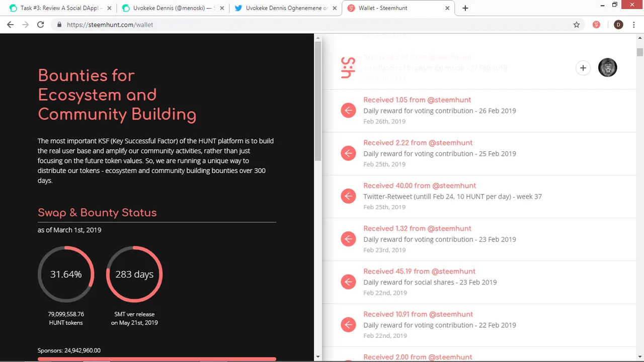The image size is (644, 362).
Task: Click the arrow icon beside Received 45.19
Action: (348, 282)
